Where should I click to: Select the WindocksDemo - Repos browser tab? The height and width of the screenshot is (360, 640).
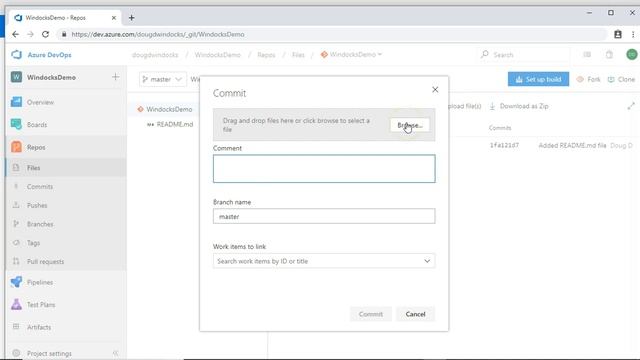tap(65, 18)
